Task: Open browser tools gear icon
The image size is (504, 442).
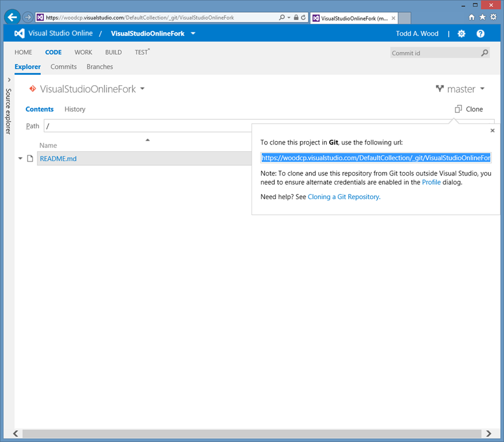Action: [494, 17]
